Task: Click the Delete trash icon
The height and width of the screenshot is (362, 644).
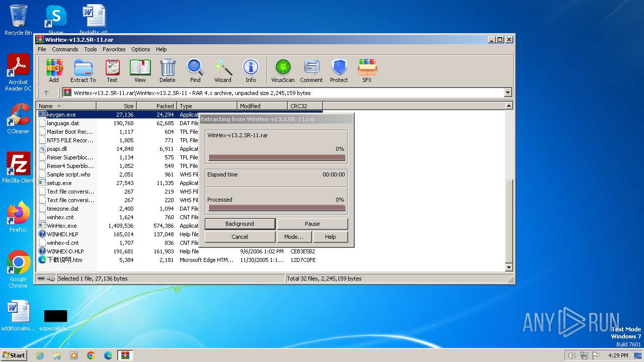Action: [168, 70]
